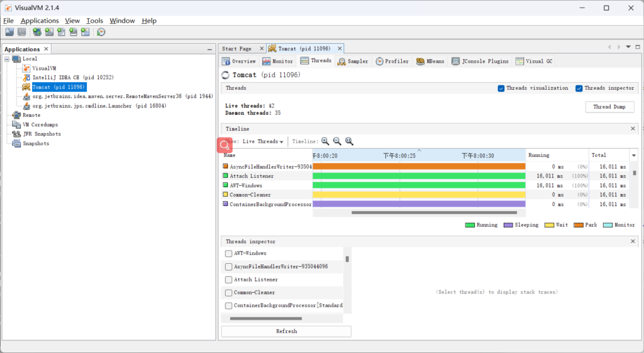Switch to the Visual GC tab

(534, 61)
